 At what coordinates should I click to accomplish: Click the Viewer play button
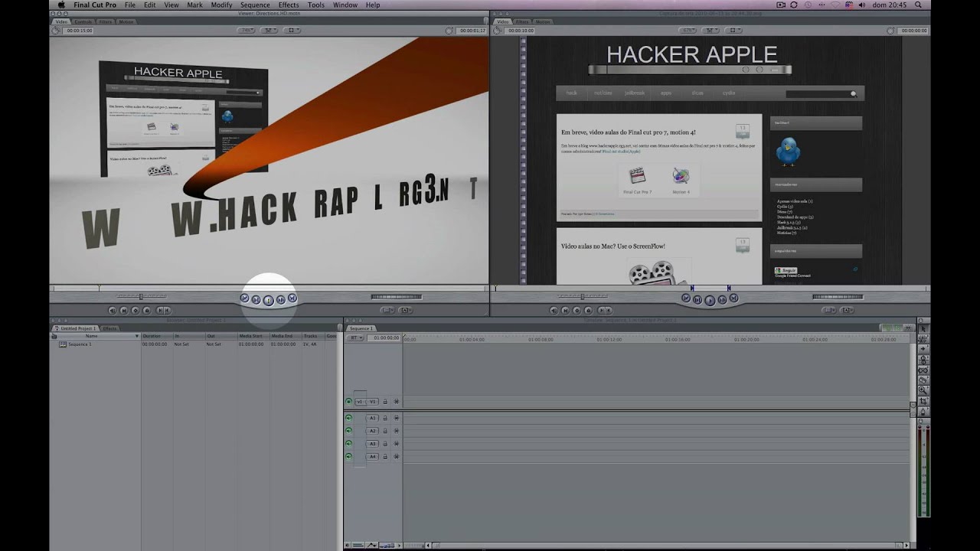[269, 300]
